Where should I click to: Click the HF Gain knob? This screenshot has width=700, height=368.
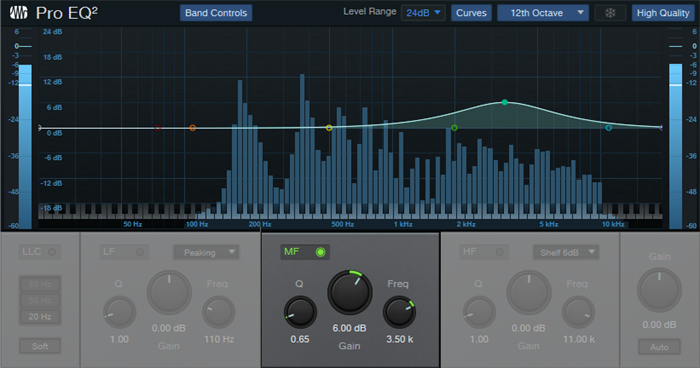(x=529, y=293)
